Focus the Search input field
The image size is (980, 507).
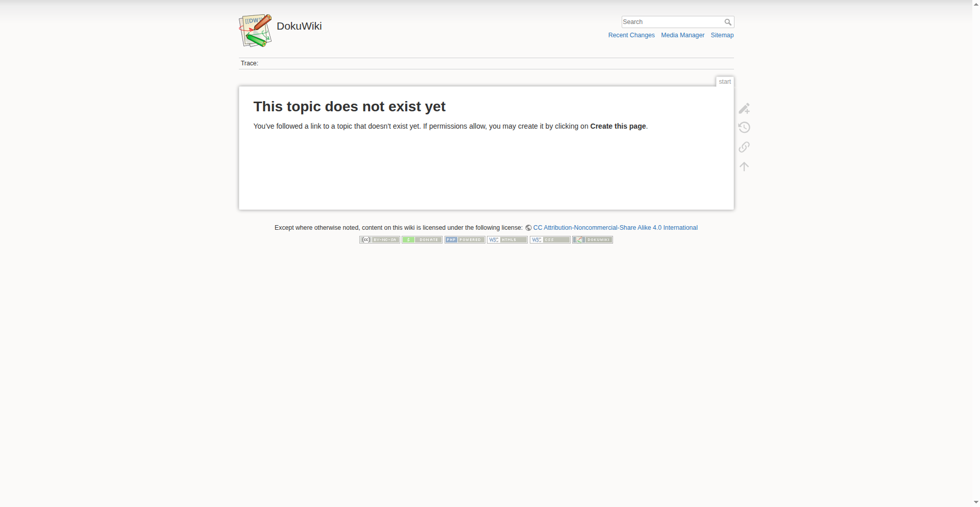672,22
